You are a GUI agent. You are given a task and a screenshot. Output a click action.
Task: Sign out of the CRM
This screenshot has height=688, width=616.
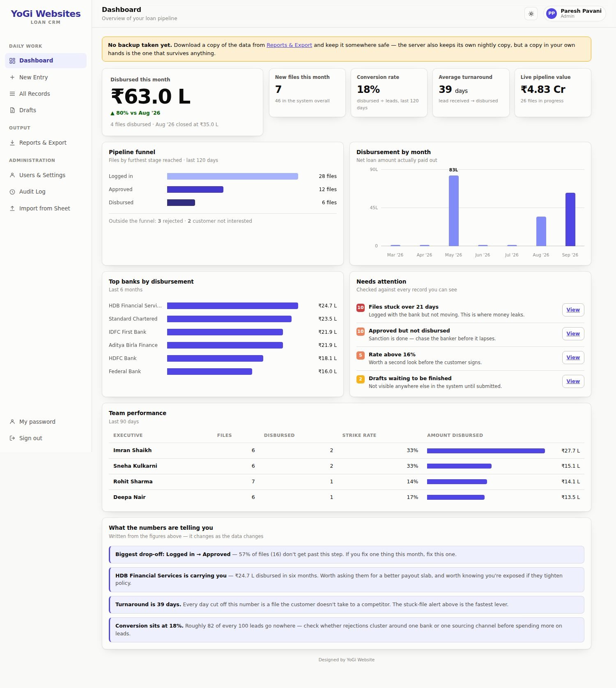tap(46, 438)
